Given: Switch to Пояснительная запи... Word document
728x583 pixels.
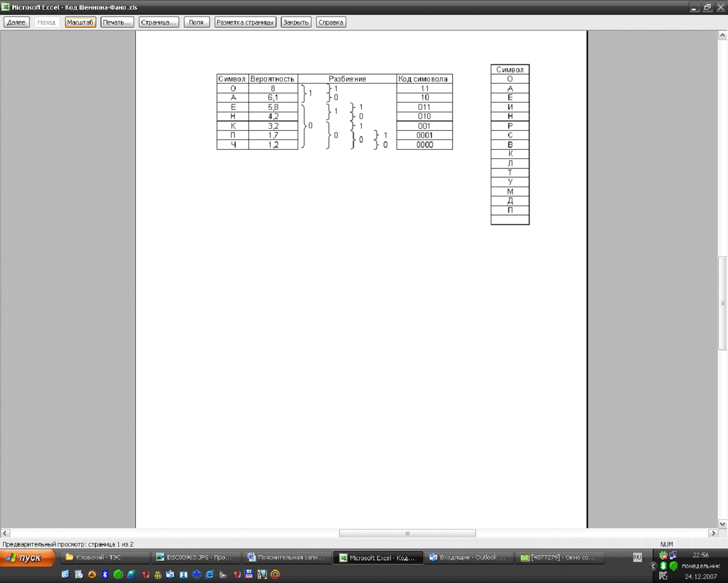Looking at the screenshot, I should (287, 557).
